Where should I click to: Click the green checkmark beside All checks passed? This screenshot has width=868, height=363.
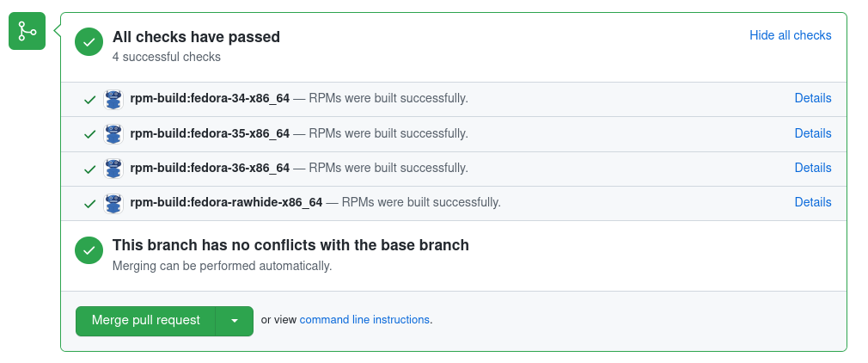pos(89,42)
